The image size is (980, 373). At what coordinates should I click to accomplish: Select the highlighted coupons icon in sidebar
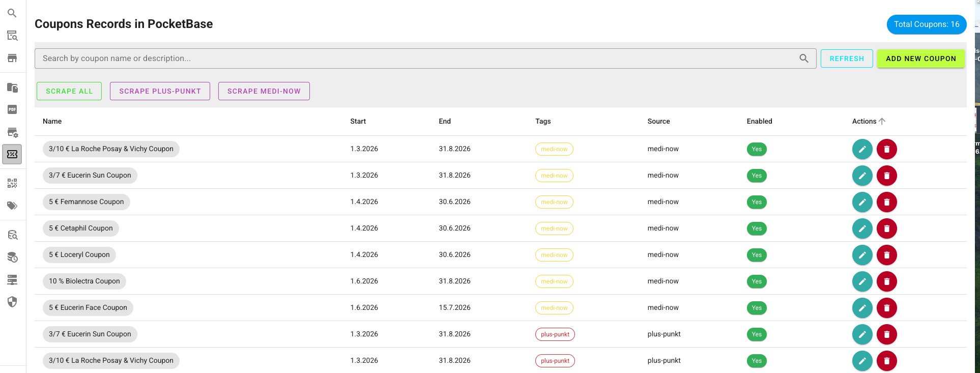pos(12,154)
